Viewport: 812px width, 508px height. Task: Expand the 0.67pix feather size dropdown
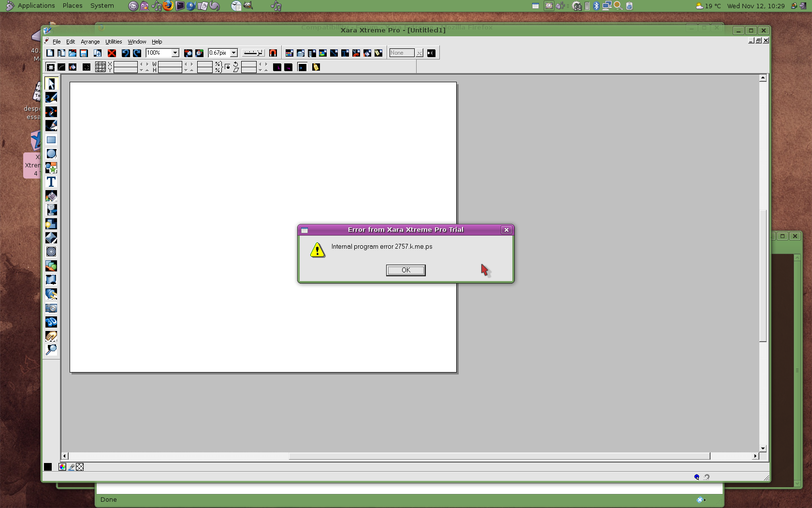tap(233, 53)
